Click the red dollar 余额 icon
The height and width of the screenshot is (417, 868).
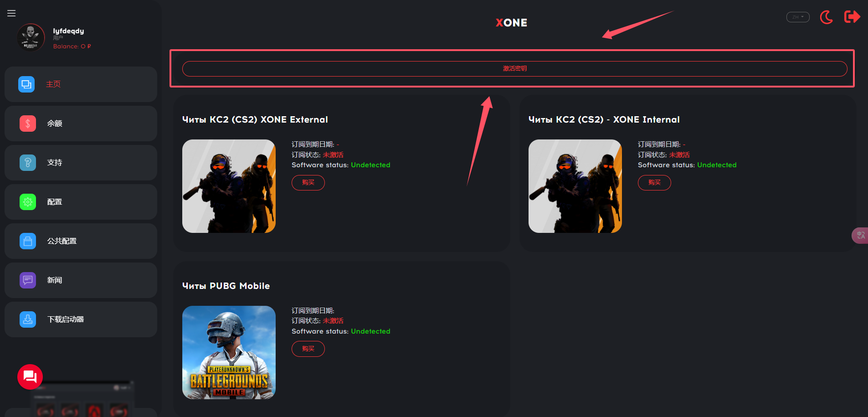28,124
